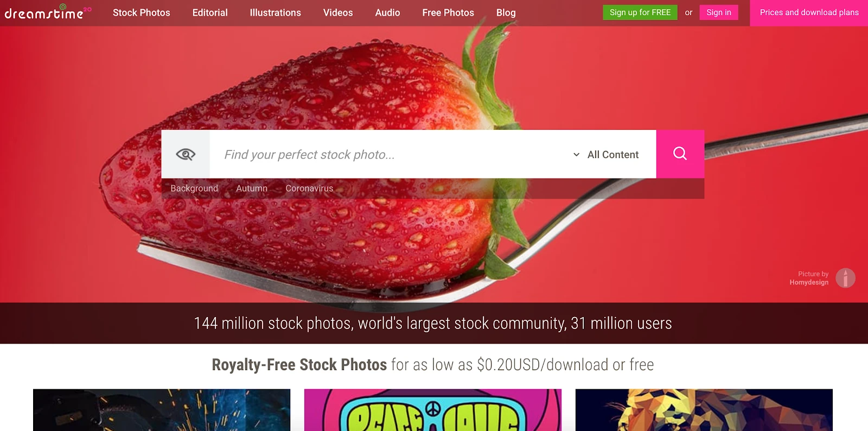Click the Dreamstime logo
Viewport: 868px width, 431px height.
[48, 12]
